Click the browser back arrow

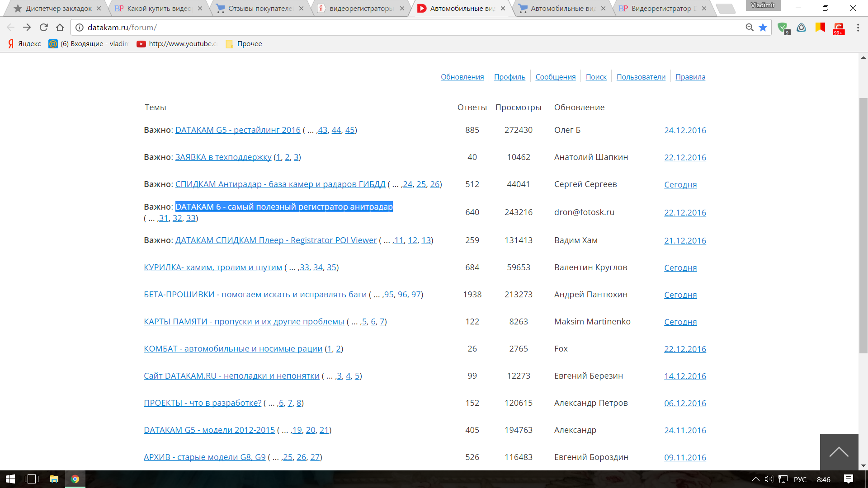pos(11,28)
